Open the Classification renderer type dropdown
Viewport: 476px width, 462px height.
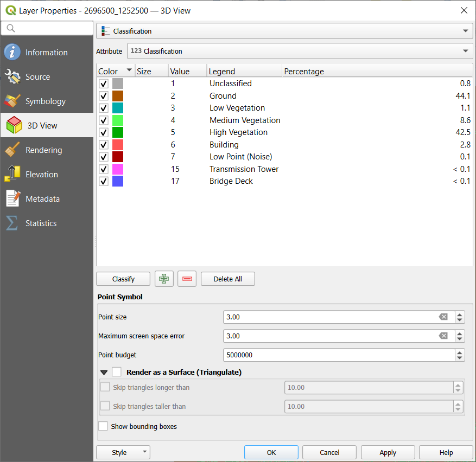(284, 31)
